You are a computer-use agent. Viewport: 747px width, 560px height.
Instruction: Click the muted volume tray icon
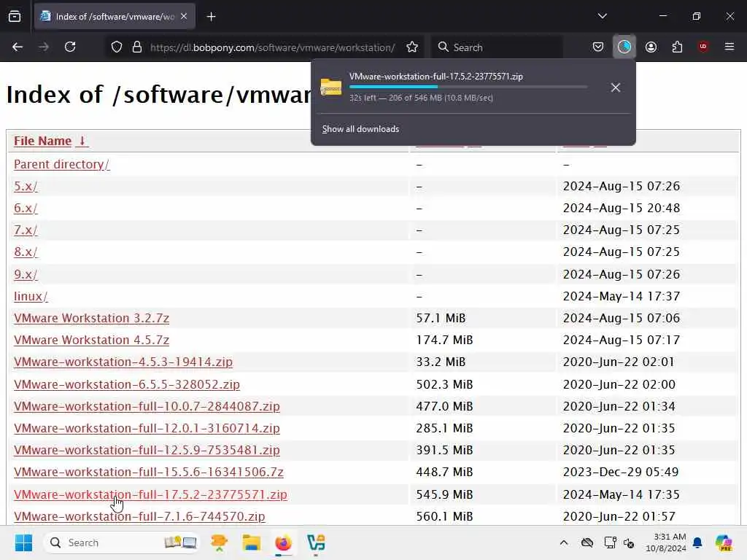tap(629, 542)
